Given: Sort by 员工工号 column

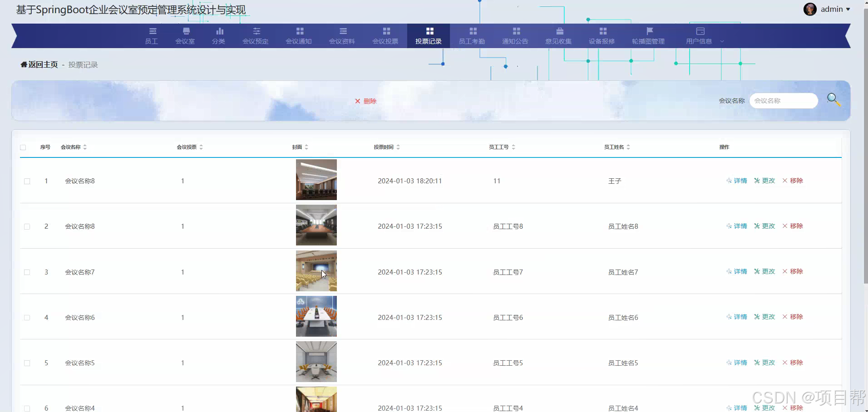Looking at the screenshot, I should pyautogui.click(x=513, y=147).
